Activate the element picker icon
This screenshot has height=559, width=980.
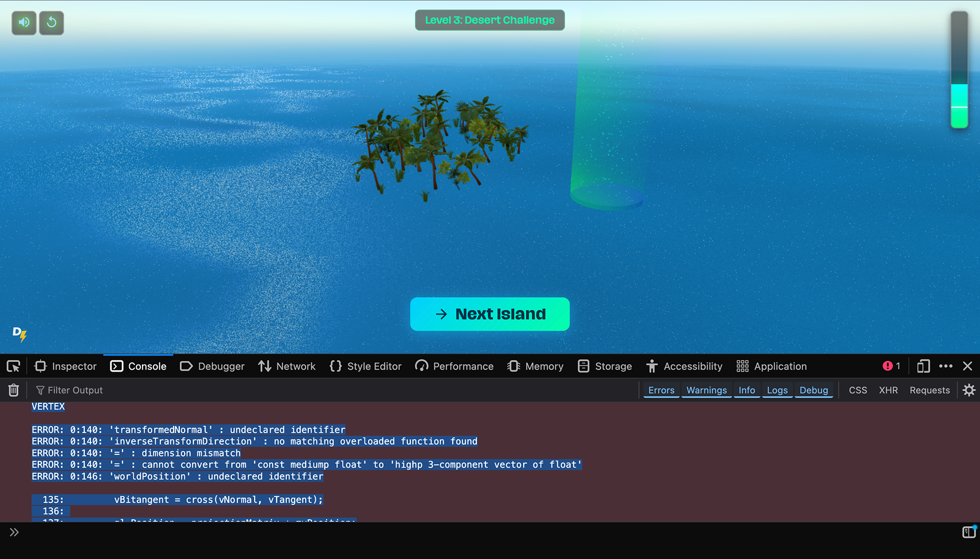(13, 366)
